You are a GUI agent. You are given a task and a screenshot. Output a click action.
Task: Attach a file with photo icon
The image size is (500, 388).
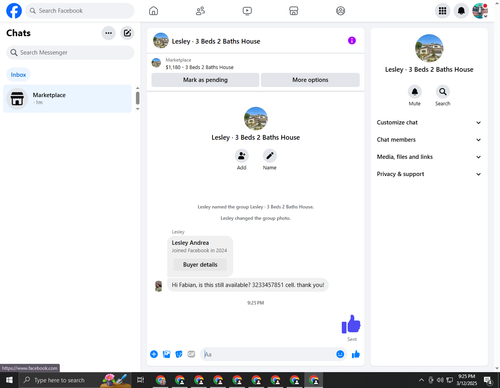166,354
